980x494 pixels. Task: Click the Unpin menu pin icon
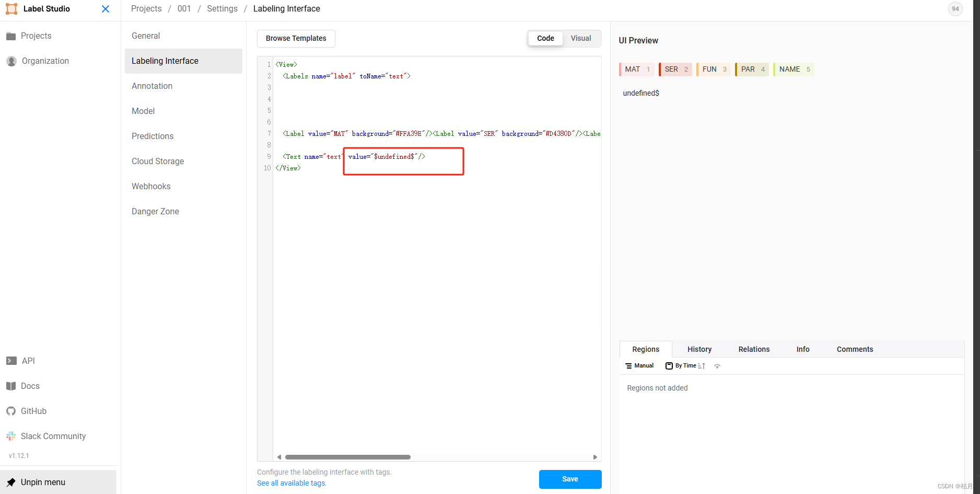(11, 482)
